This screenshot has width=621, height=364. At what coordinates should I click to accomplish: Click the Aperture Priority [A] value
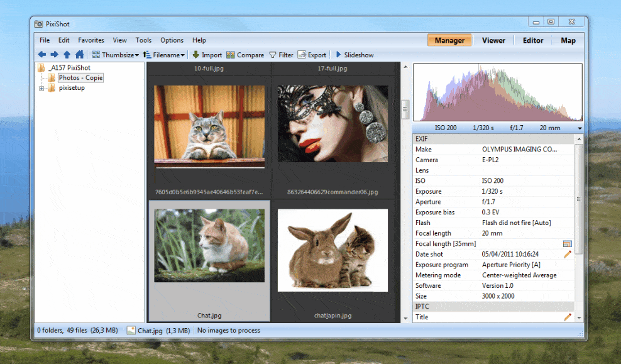click(x=511, y=265)
